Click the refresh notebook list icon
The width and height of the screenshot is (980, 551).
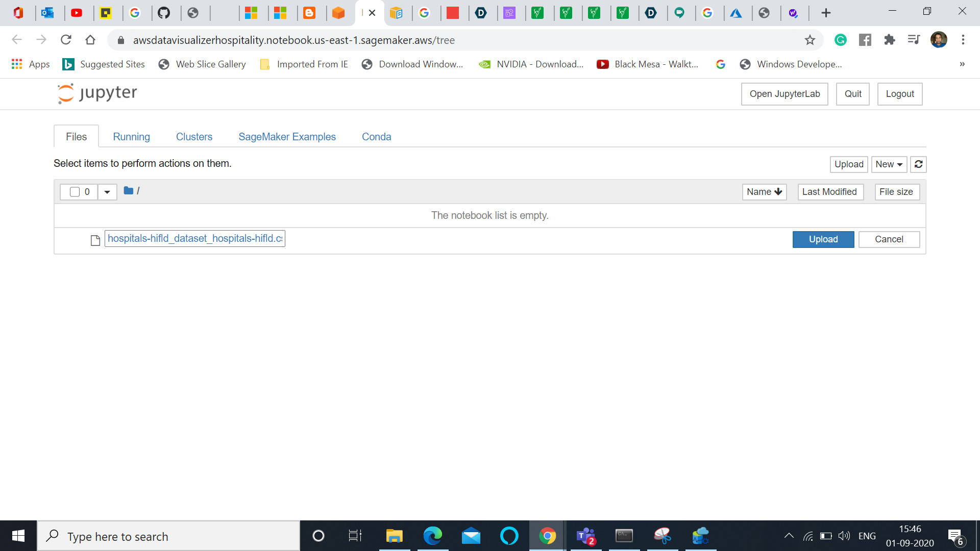pyautogui.click(x=918, y=164)
